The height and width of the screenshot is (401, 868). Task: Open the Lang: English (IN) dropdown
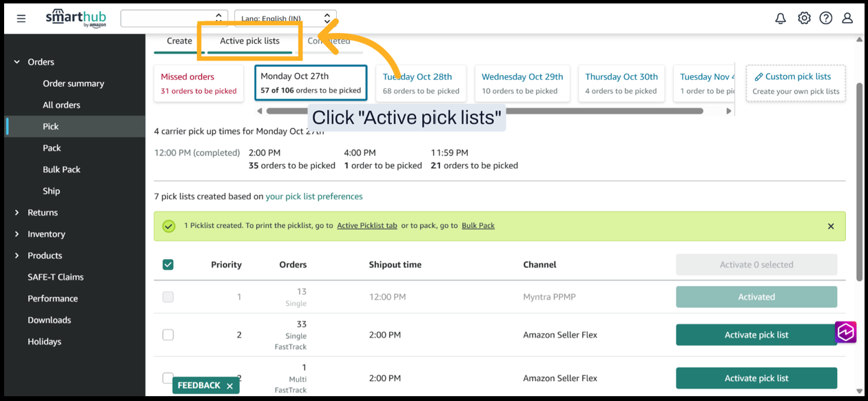(x=285, y=19)
